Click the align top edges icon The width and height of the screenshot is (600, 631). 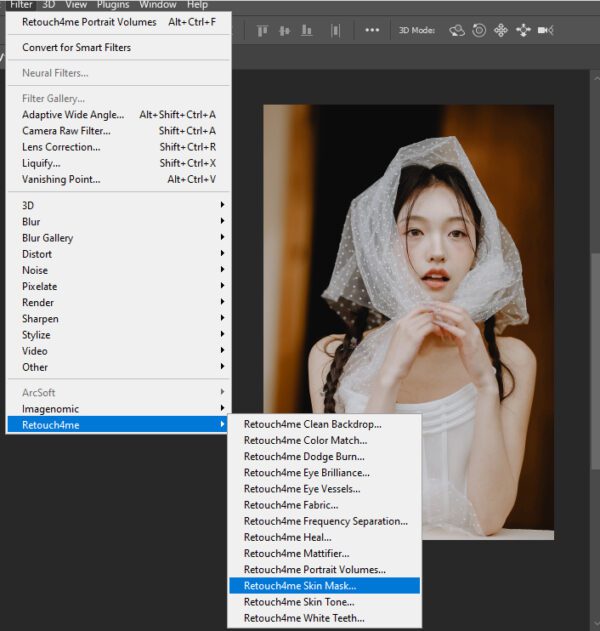(x=263, y=30)
